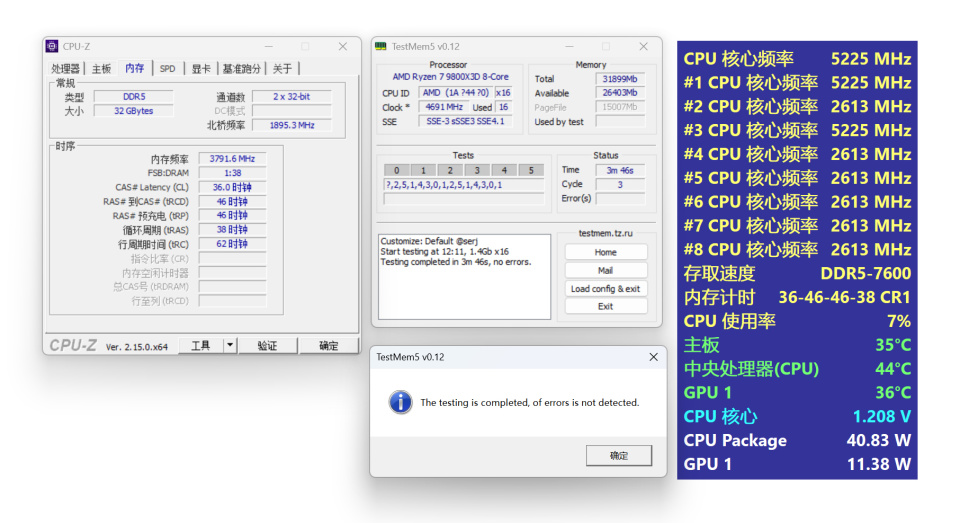This screenshot has height=523, width=960.
Task: Click the Home button in TestMem5
Action: (x=606, y=252)
